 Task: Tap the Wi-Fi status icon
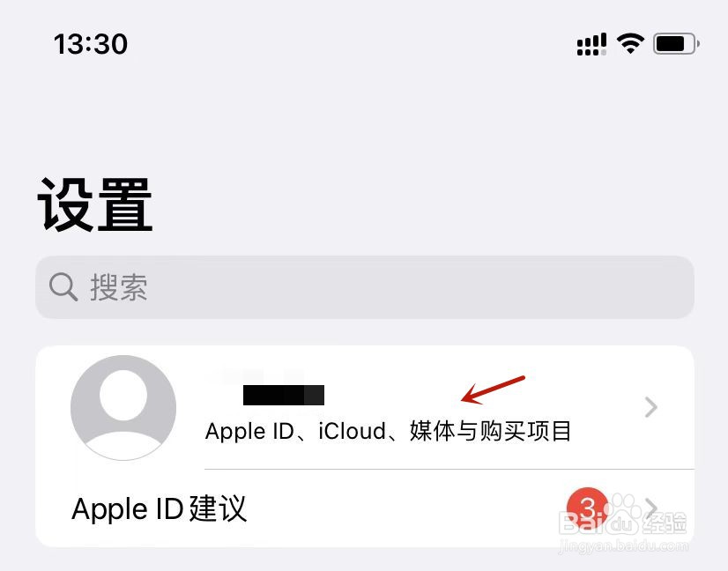[x=630, y=44]
